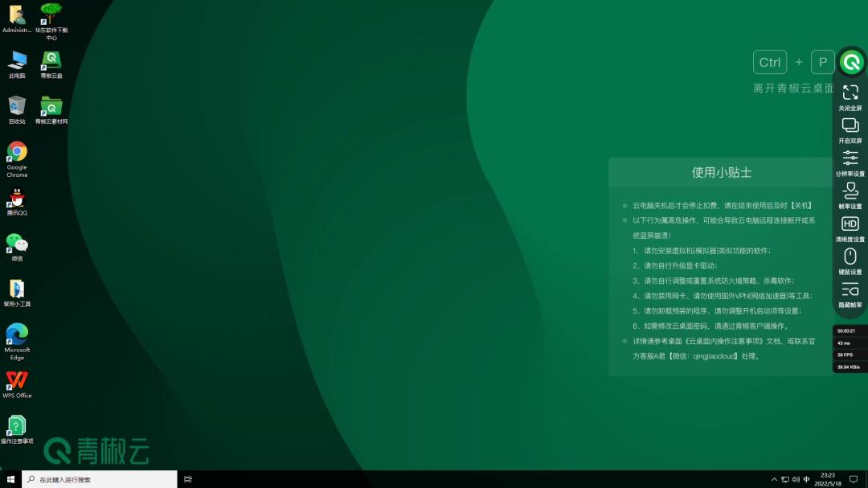This screenshot has height=488, width=868.
Task: Launch 腾讯QQ from the desktop
Action: [x=17, y=199]
